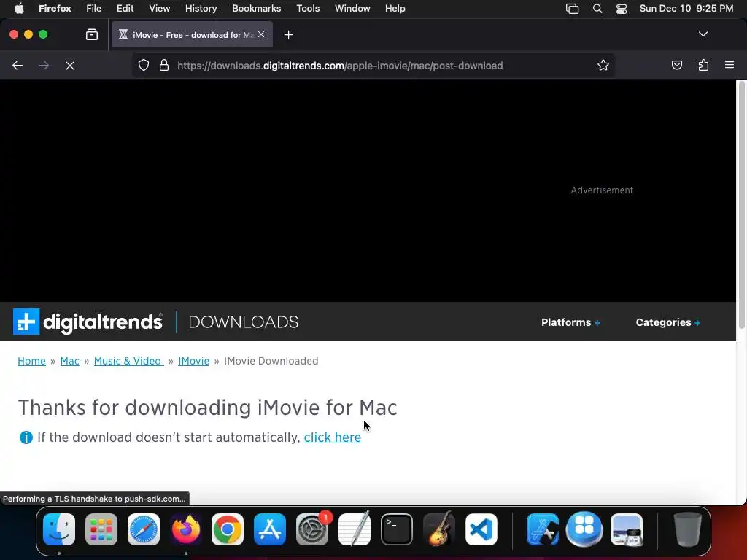Screen dimensions: 747x560
Task: Open the Trash in the Dock
Action: pyautogui.click(x=687, y=529)
